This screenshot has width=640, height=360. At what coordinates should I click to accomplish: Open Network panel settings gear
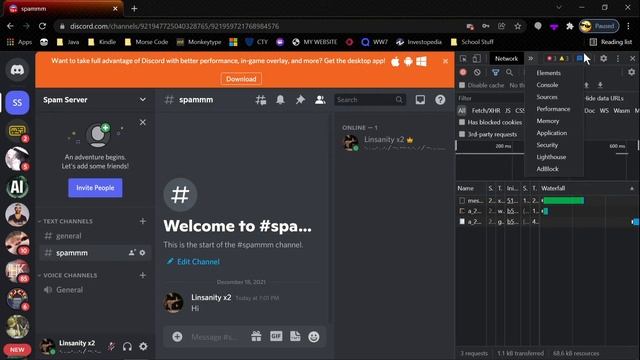click(x=631, y=72)
